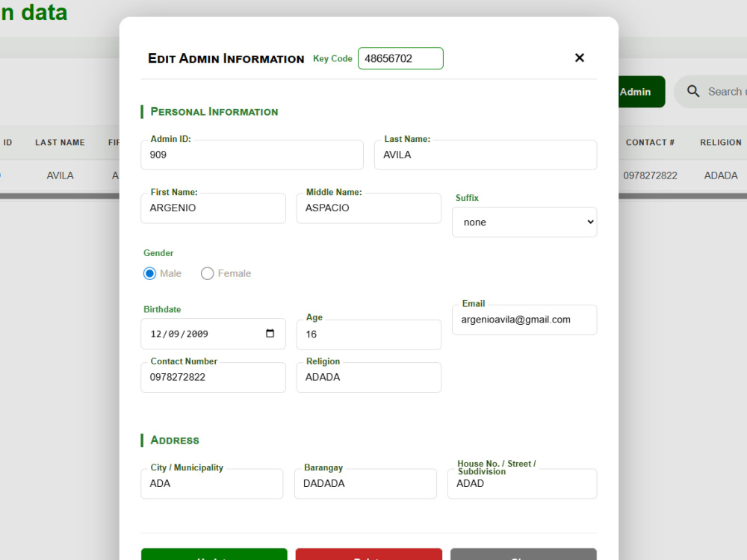Click the ADADA cell in background table

pos(721,175)
